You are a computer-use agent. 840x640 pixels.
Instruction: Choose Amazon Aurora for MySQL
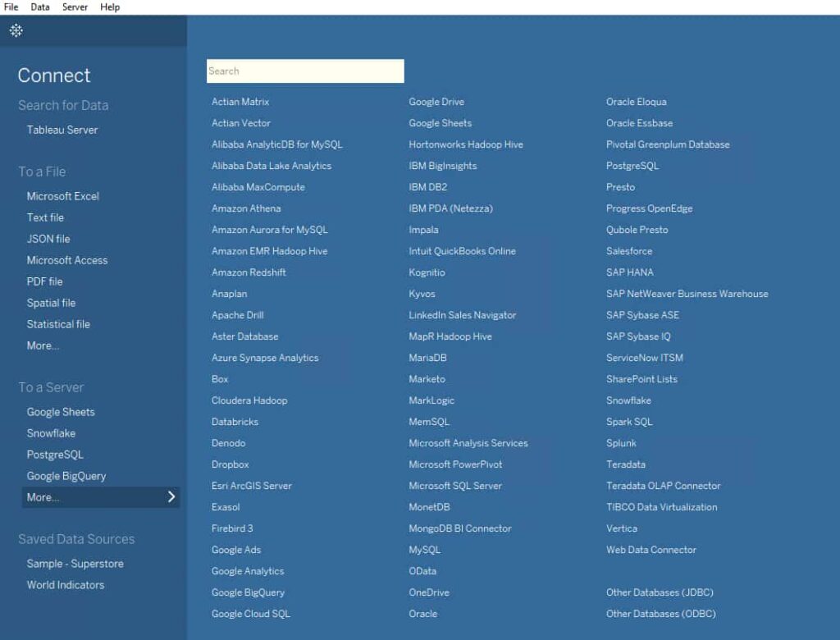click(269, 230)
